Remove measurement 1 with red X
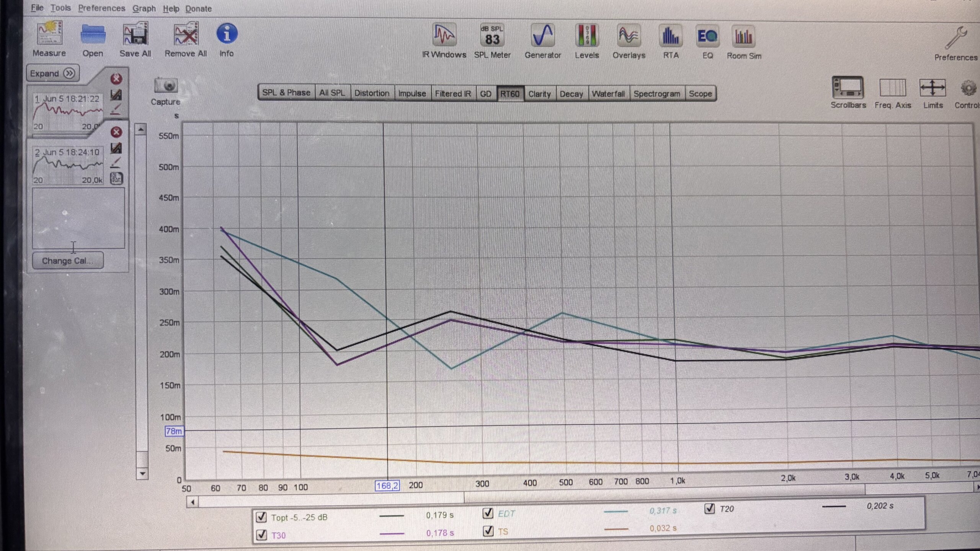The width and height of the screenshot is (980, 551). 116,79
